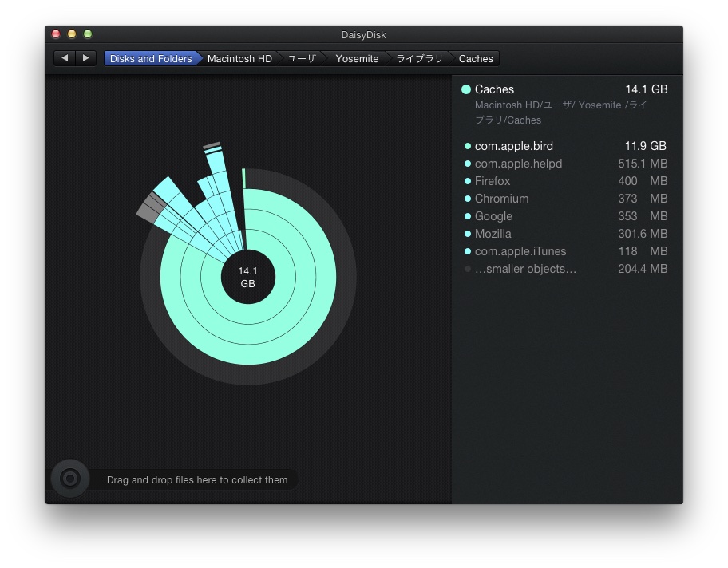Close the DaisyDisk window
This screenshot has width=728, height=568.
tap(56, 34)
